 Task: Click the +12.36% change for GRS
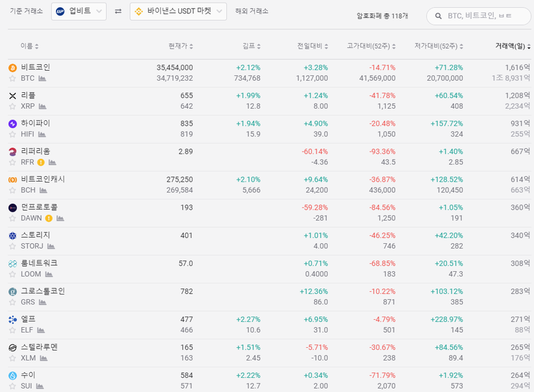(314, 292)
